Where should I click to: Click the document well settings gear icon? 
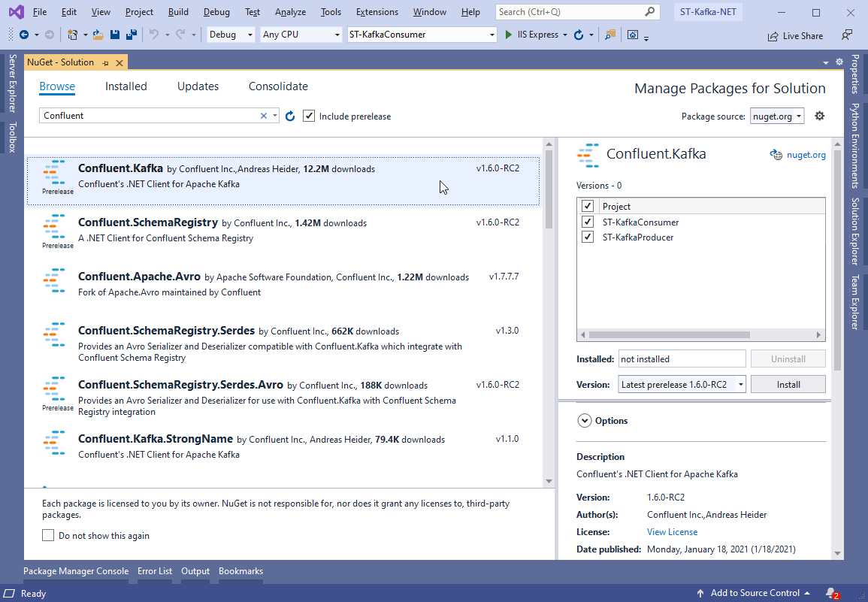[839, 62]
